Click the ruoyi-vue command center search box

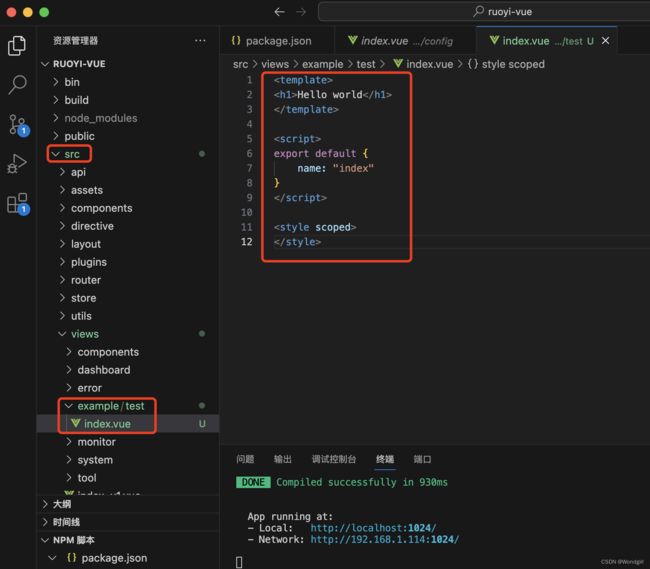point(484,12)
